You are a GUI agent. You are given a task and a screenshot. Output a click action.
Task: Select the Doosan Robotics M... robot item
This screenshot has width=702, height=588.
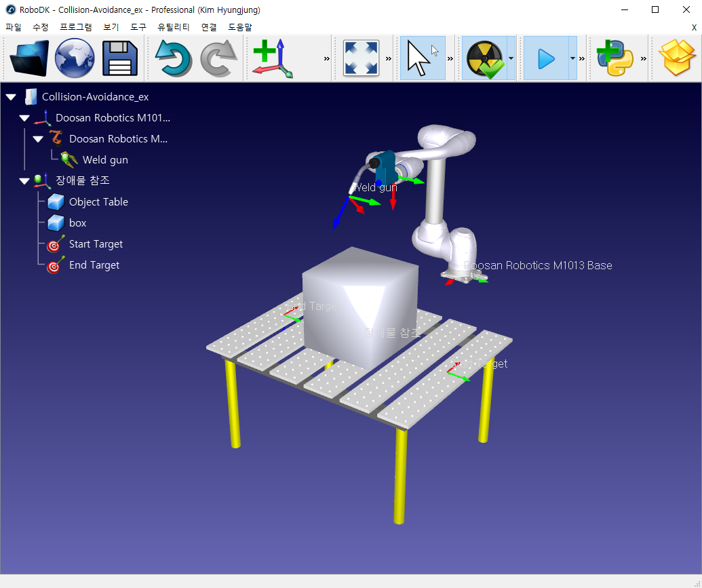click(118, 139)
